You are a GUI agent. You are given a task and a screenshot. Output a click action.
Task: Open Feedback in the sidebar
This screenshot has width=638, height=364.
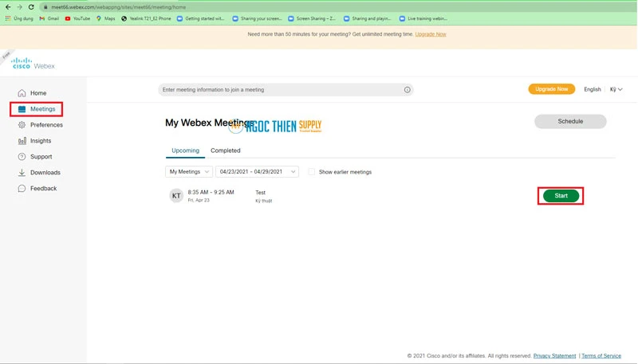tap(44, 188)
